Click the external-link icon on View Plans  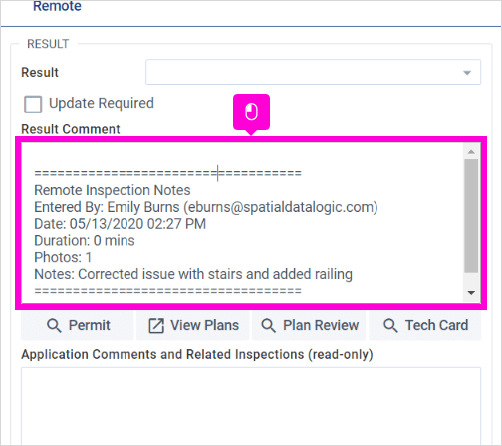(156, 325)
